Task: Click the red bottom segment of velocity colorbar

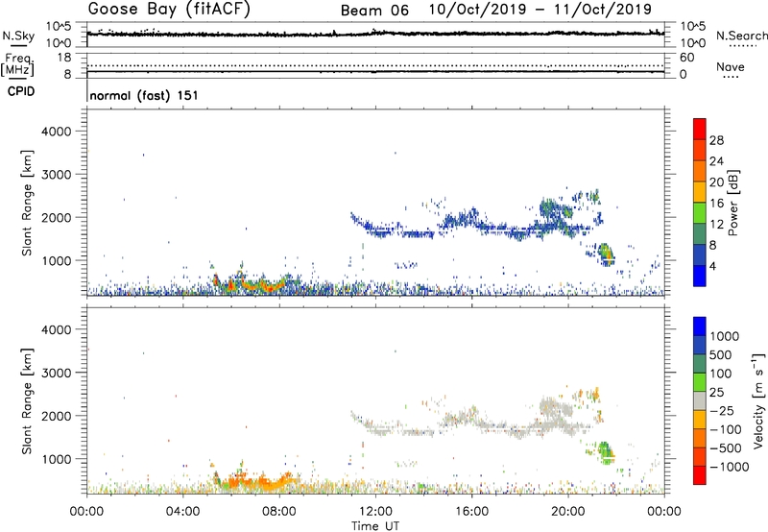Action: tap(700, 475)
